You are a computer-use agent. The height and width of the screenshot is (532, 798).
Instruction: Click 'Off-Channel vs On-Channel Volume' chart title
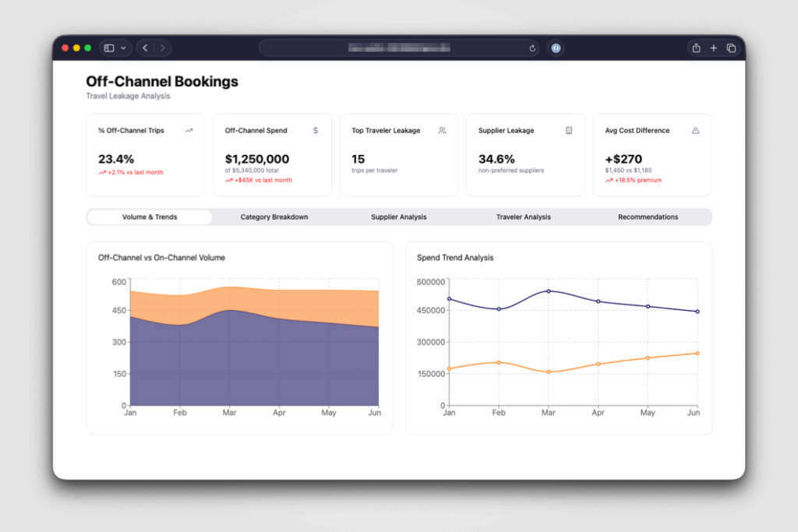click(161, 258)
